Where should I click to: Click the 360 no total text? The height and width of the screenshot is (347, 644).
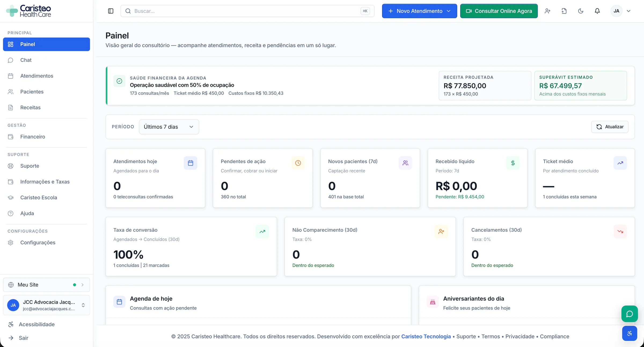click(x=233, y=197)
